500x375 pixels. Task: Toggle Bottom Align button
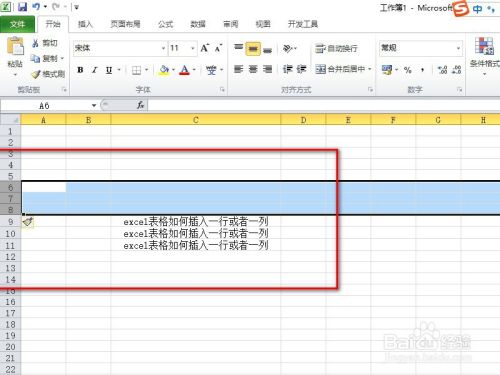coord(267,49)
